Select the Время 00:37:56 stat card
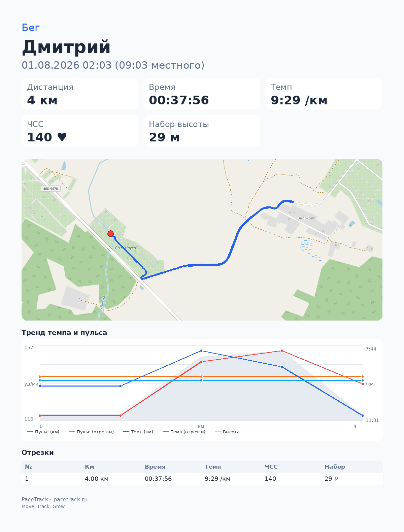This screenshot has height=532, width=404. [202, 94]
